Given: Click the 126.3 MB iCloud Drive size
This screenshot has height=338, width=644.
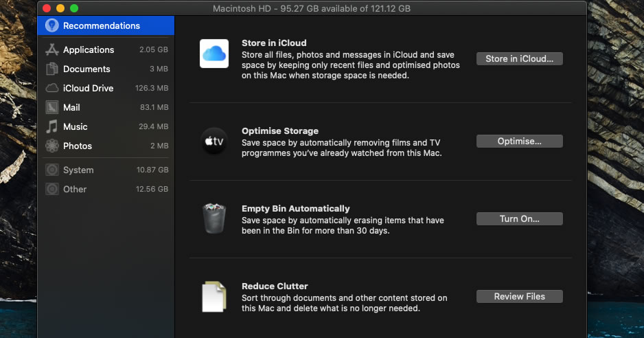Looking at the screenshot, I should click(x=152, y=88).
